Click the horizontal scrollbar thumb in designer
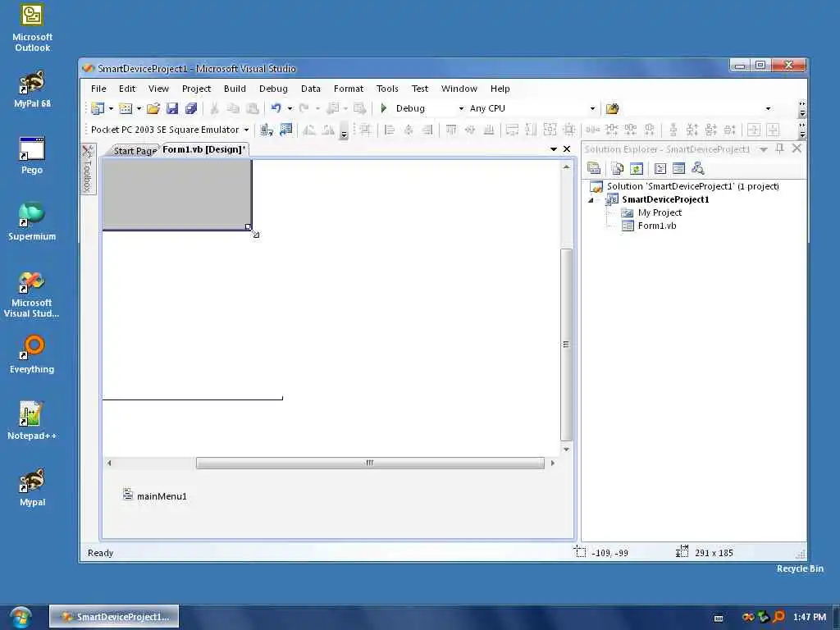This screenshot has width=840, height=630. click(x=370, y=463)
